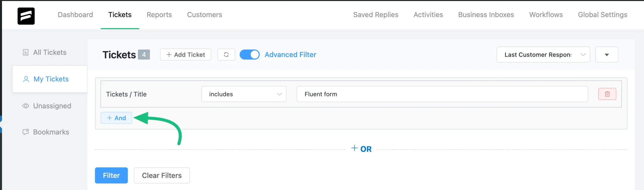The height and width of the screenshot is (190, 644).
Task: Add an And condition to filter
Action: 116,118
